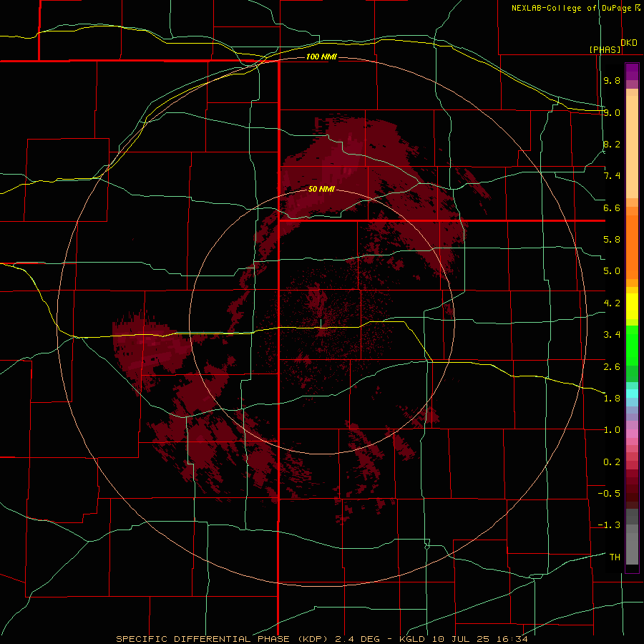This screenshot has height=644, width=644.
Task: Click the 9.8 value on color scale
Action: coord(612,80)
